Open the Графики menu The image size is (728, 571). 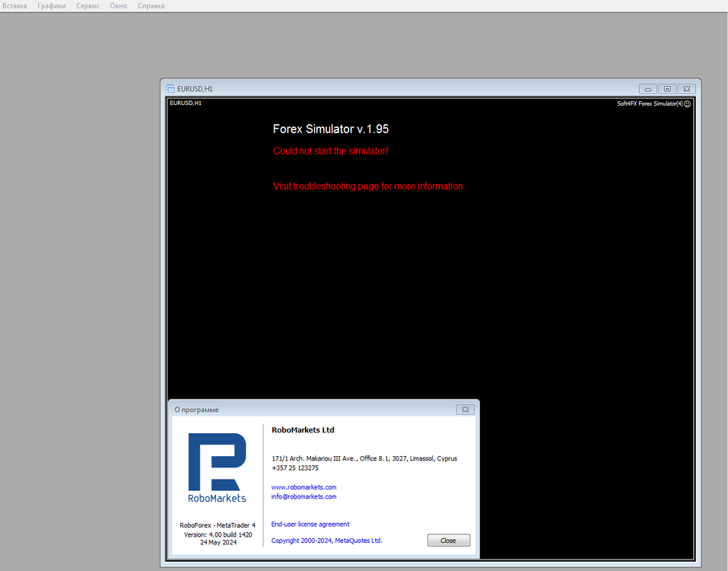(52, 5)
